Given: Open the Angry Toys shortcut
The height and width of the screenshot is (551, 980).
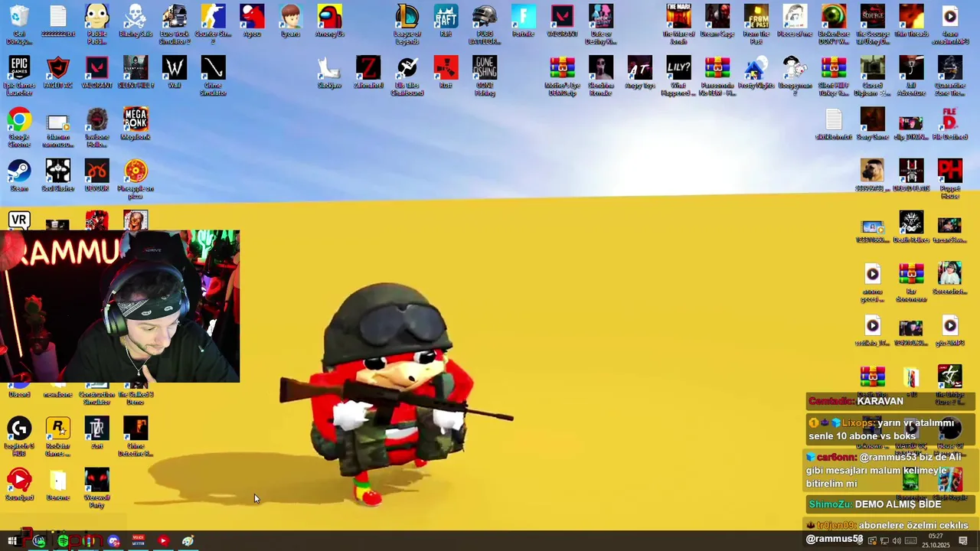Looking at the screenshot, I should pos(639,73).
